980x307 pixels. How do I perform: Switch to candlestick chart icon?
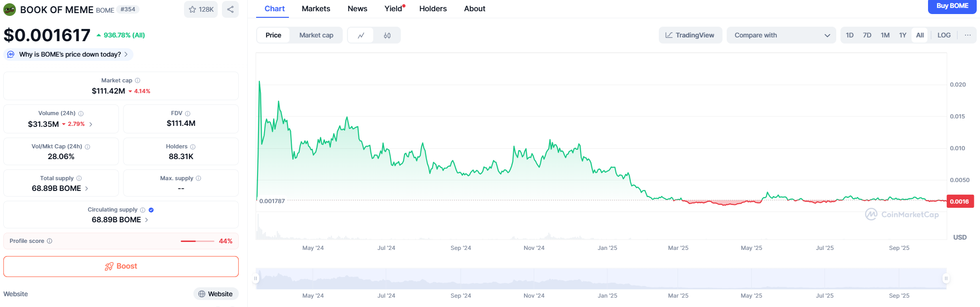[x=387, y=36]
